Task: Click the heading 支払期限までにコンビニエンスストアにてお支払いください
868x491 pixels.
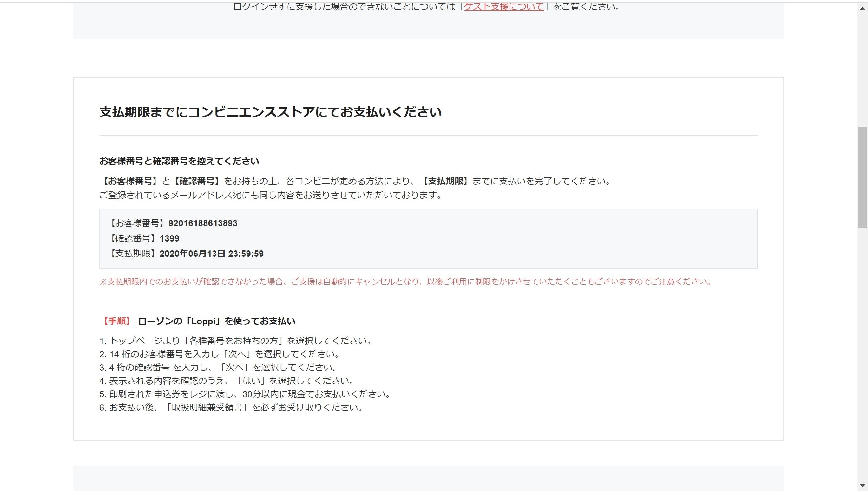Action: (x=270, y=112)
